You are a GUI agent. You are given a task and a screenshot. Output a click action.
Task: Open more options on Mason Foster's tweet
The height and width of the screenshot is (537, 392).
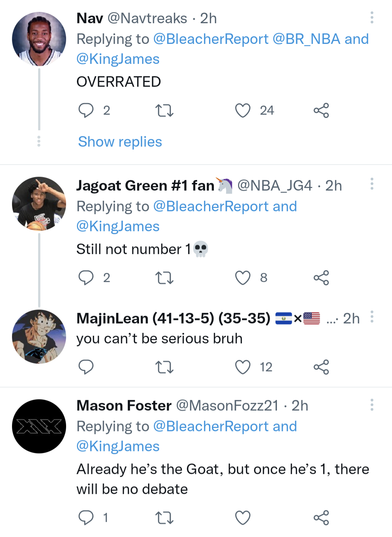coord(371,405)
